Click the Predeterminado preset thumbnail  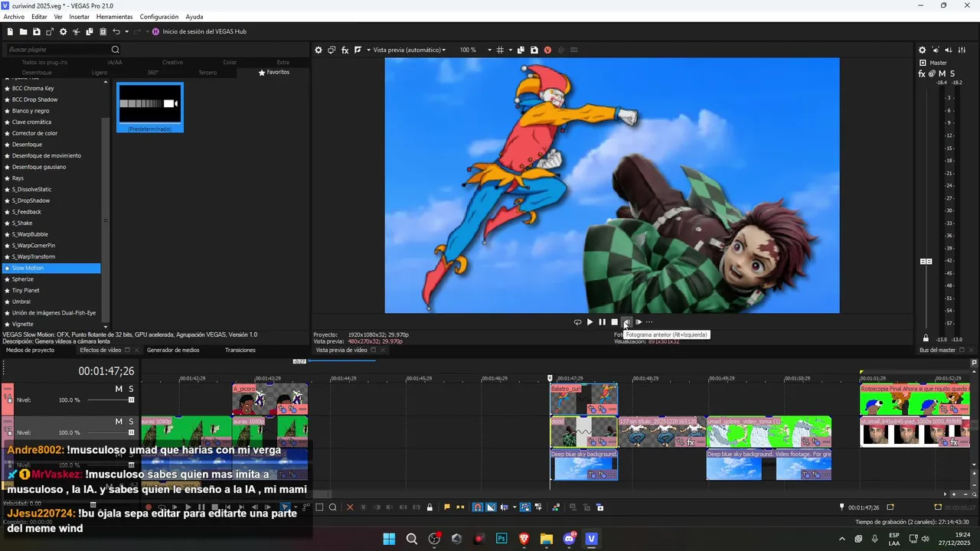click(150, 107)
